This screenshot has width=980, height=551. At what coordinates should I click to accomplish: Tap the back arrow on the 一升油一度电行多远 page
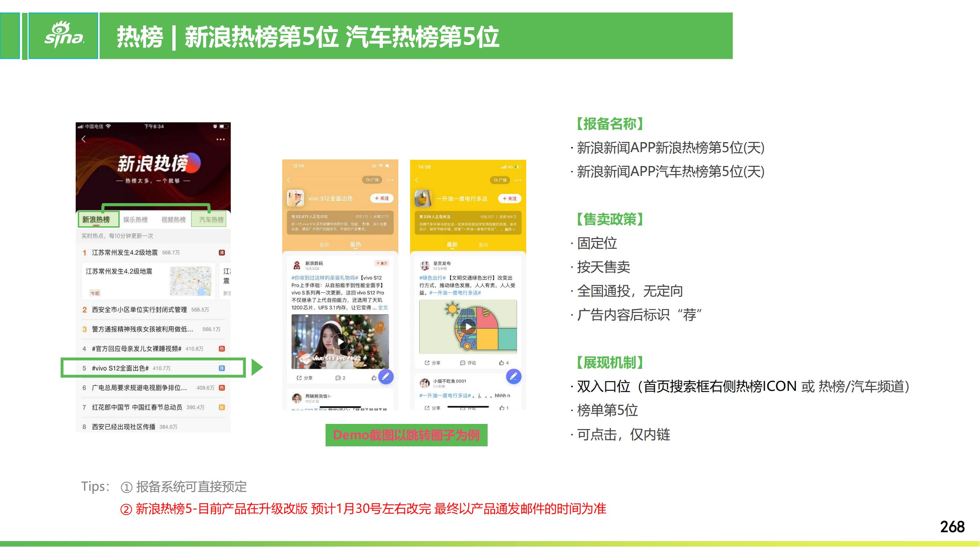pyautogui.click(x=417, y=180)
